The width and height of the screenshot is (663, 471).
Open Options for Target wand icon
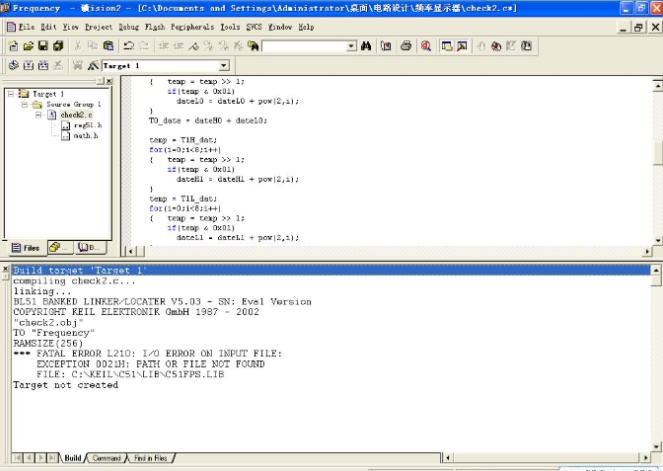pyautogui.click(x=93, y=65)
